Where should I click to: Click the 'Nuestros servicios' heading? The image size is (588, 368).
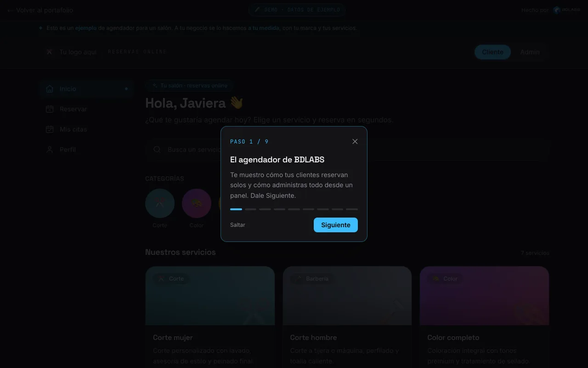181,252
